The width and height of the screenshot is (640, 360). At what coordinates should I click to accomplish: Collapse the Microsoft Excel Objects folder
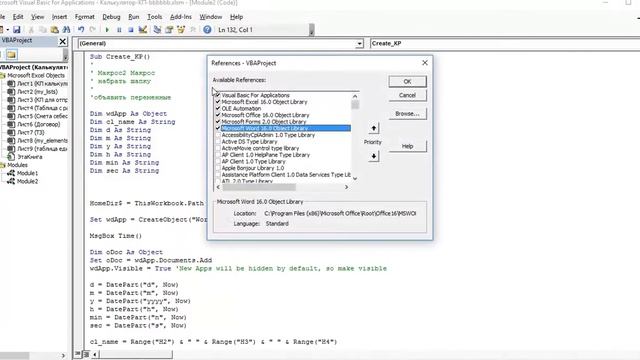pyautogui.click(x=2, y=76)
